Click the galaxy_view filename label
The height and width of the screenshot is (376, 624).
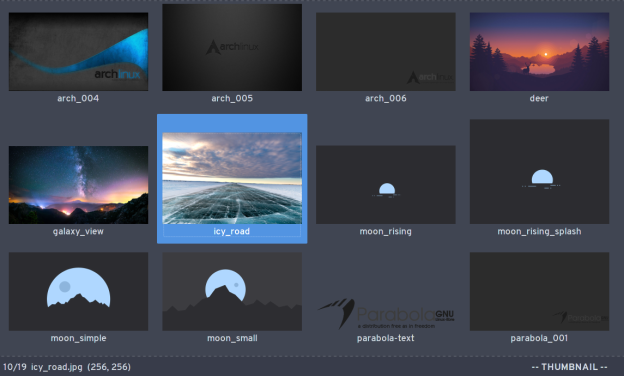click(x=78, y=232)
